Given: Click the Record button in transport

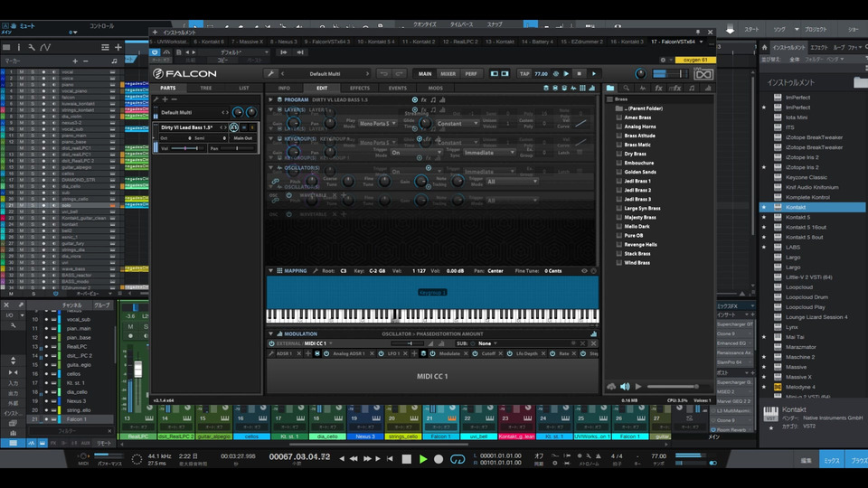Looking at the screenshot, I should pos(439,459).
